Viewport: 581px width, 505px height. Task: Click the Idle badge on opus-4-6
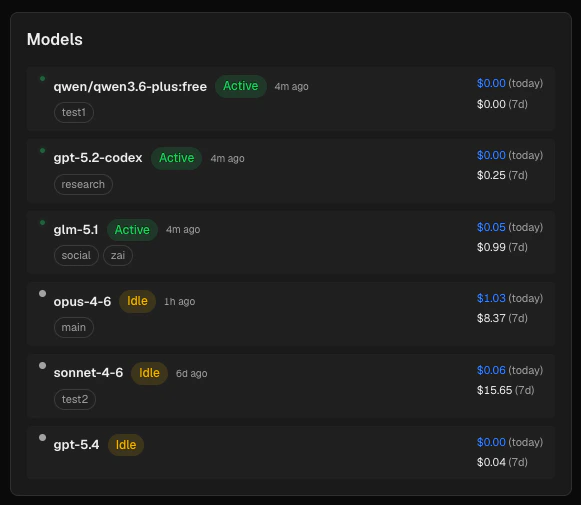click(x=137, y=301)
